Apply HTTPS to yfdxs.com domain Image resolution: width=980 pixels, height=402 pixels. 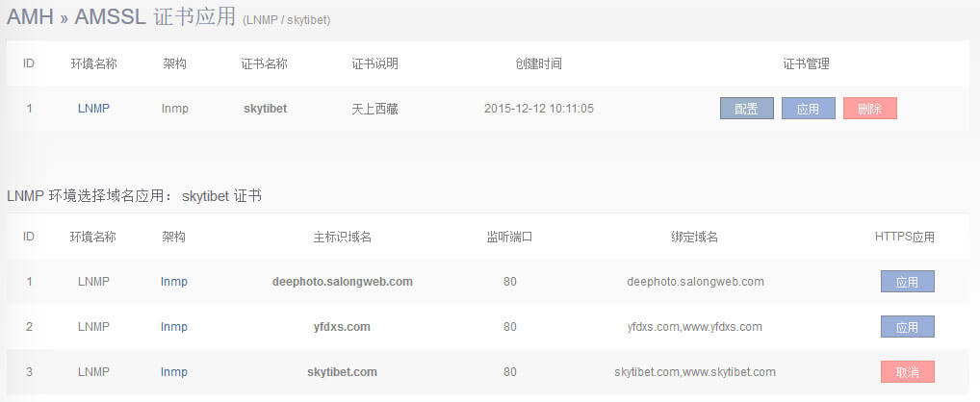click(x=907, y=327)
